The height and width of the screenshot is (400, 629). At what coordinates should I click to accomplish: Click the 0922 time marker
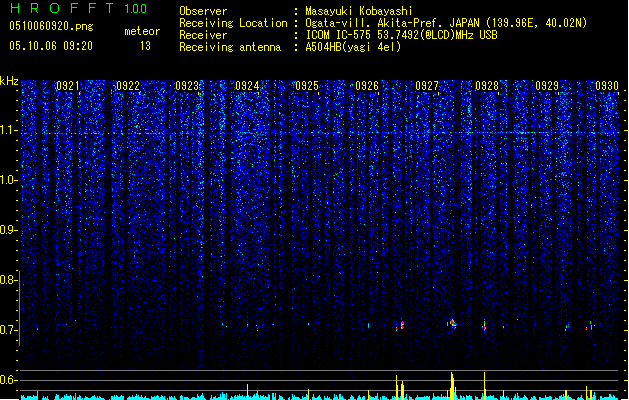coord(128,86)
